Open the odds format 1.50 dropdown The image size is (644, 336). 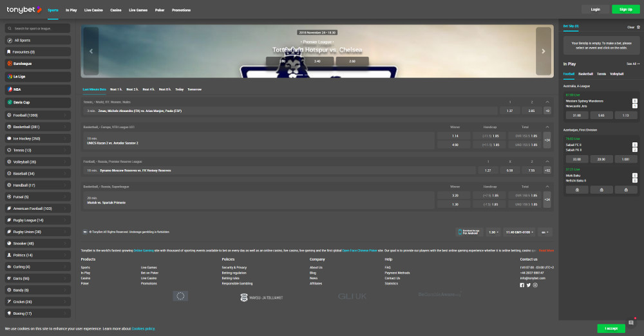[x=494, y=232]
